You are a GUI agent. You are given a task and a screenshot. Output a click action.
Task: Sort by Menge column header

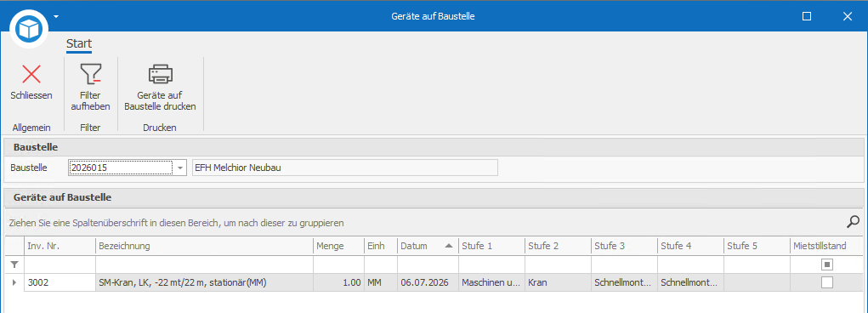(x=338, y=246)
